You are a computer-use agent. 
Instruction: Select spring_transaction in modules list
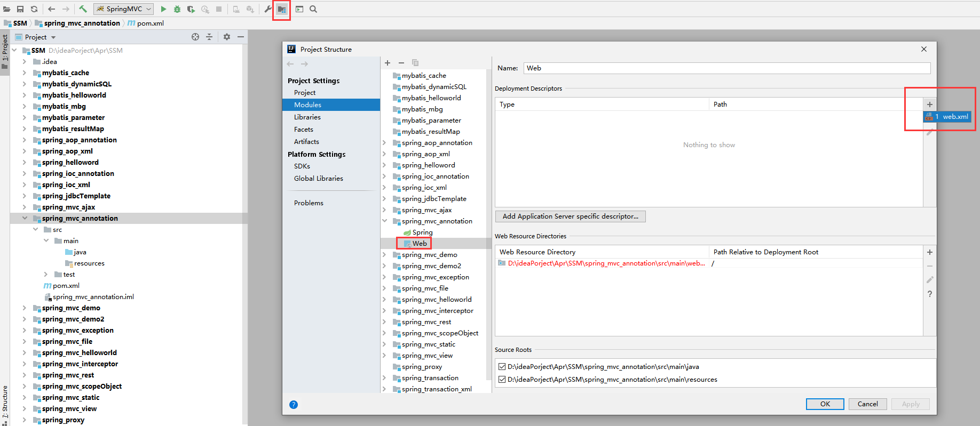pos(430,378)
